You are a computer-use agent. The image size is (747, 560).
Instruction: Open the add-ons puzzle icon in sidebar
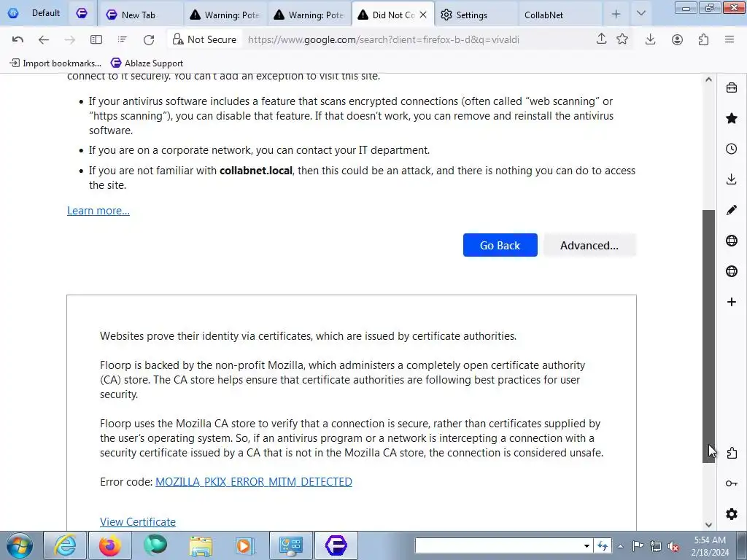tap(732, 453)
